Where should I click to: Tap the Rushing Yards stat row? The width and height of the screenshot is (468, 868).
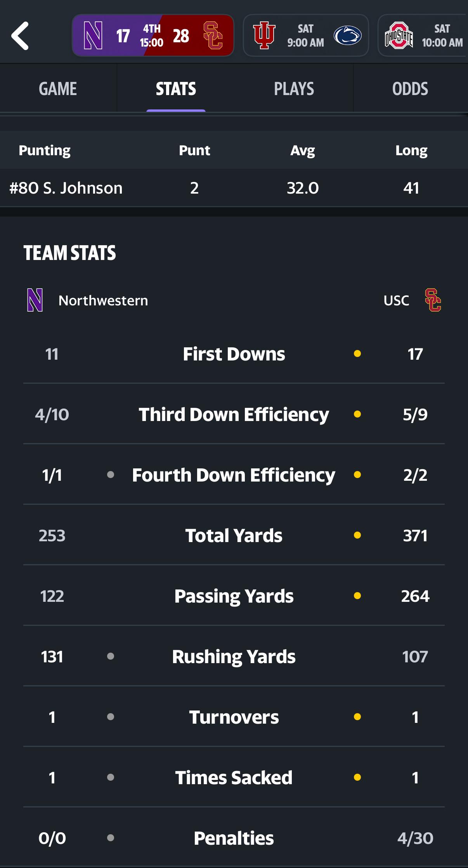pos(234,657)
